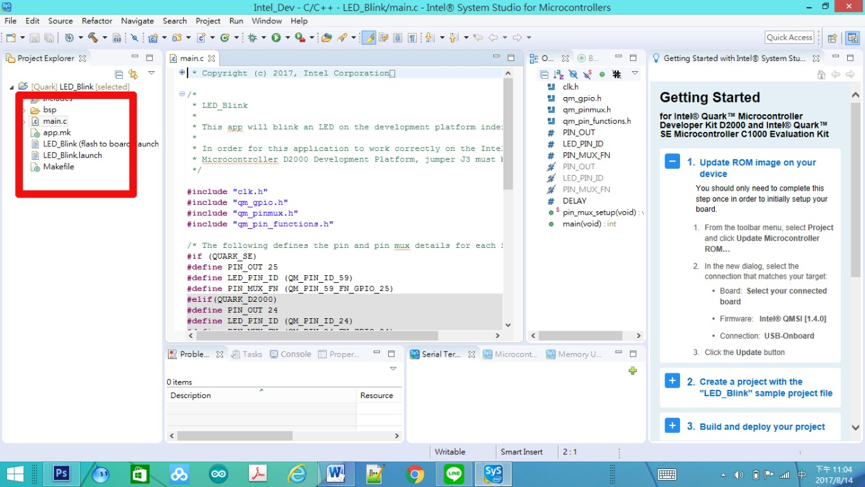865x487 pixels.
Task: Click the Windows Start button
Action: click(x=15, y=474)
